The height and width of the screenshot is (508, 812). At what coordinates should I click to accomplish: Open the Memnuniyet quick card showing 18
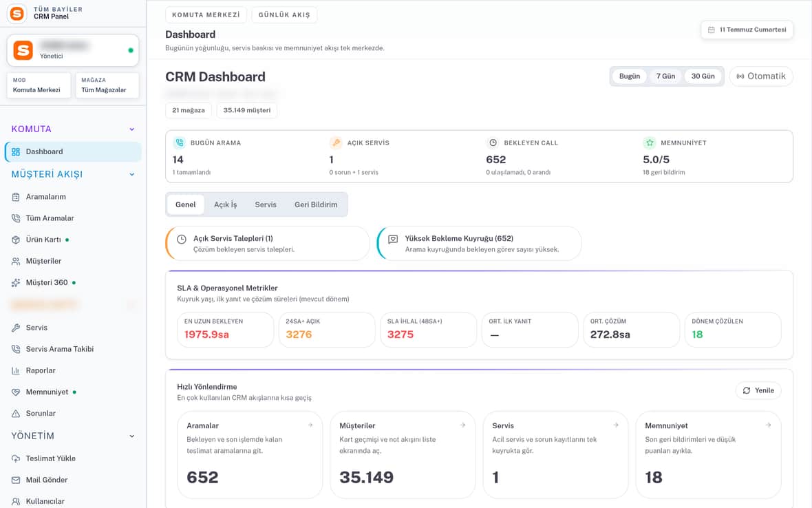coord(708,455)
